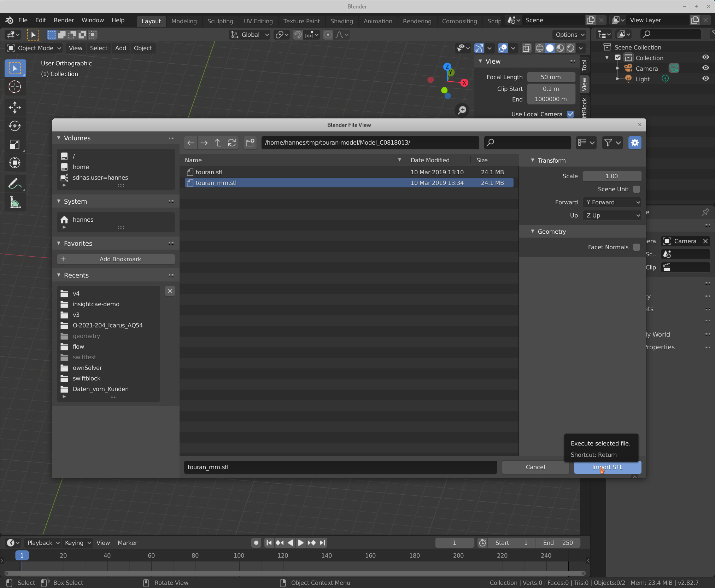Screen dimensions: 715x588
Task: Click the Scale value field
Action: click(611, 176)
